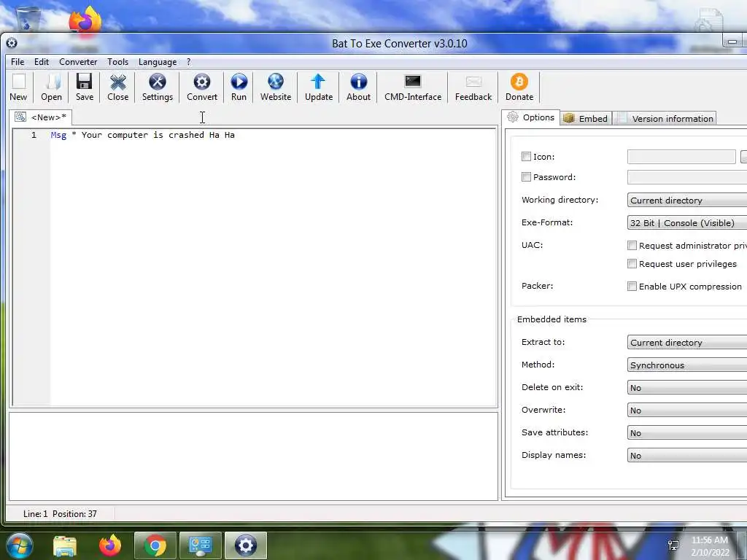
Task: Create a new file with New
Action: pos(18,87)
